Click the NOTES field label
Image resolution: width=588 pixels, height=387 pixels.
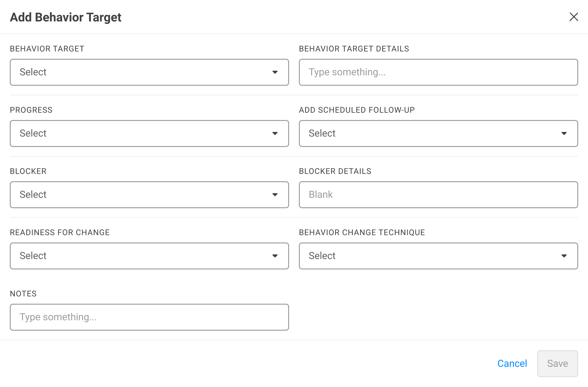point(23,294)
